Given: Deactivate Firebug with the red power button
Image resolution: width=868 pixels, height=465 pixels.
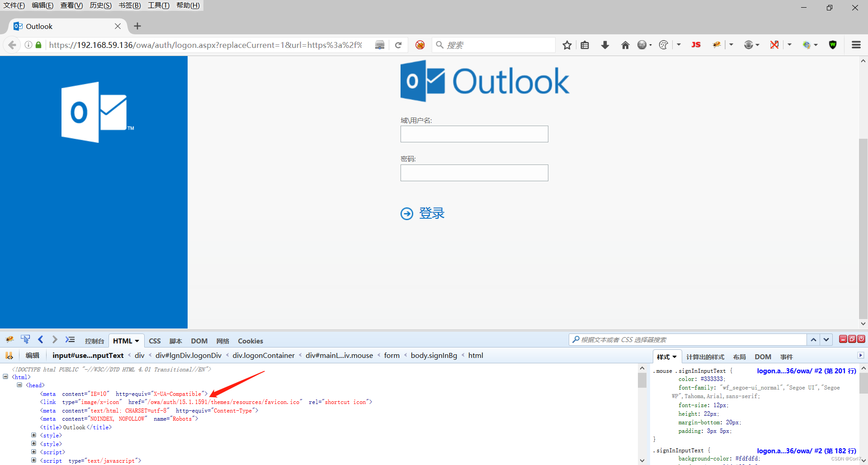Looking at the screenshot, I should [861, 339].
